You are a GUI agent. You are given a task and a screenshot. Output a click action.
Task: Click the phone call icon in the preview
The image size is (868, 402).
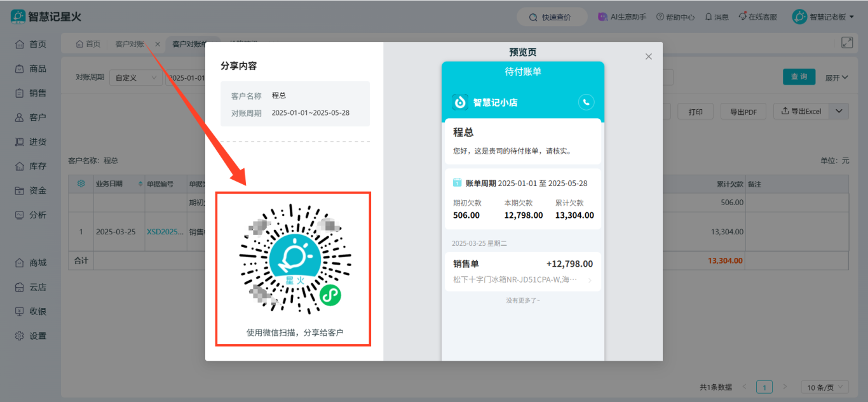(x=586, y=102)
